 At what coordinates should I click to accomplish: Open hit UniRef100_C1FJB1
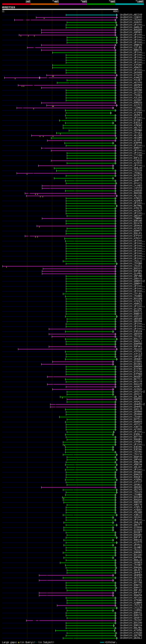pos(131,48)
